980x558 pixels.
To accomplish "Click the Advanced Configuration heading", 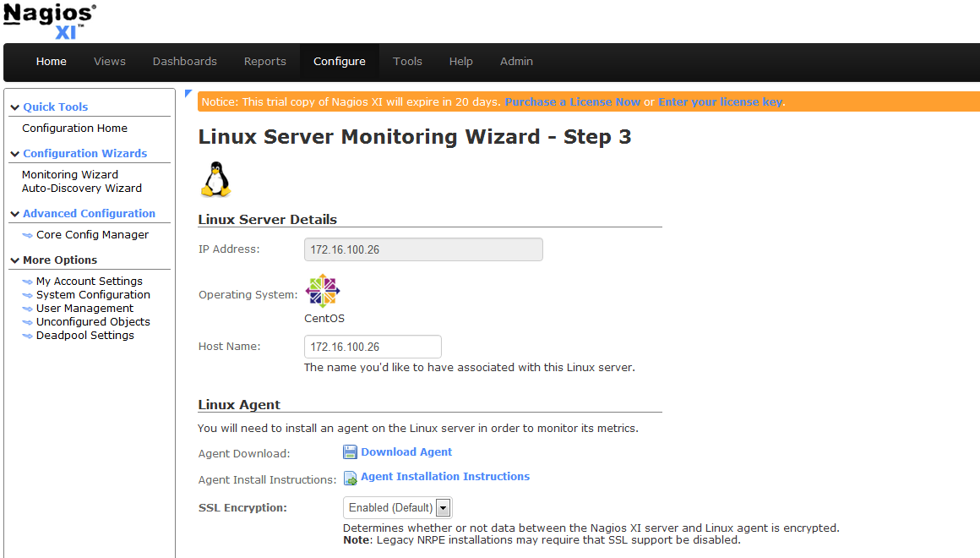I will tap(90, 213).
